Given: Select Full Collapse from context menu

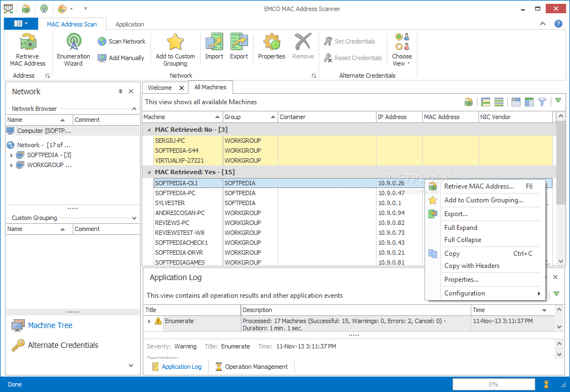Looking at the screenshot, I should click(x=485, y=240).
